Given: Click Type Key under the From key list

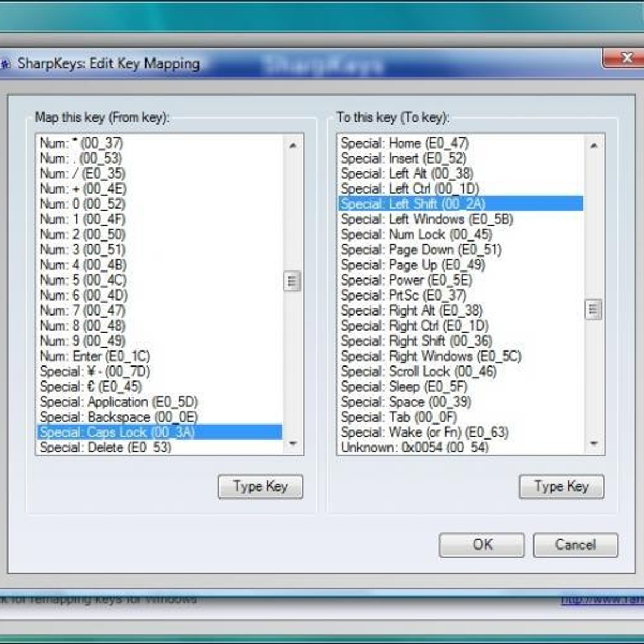Looking at the screenshot, I should coord(260,486).
